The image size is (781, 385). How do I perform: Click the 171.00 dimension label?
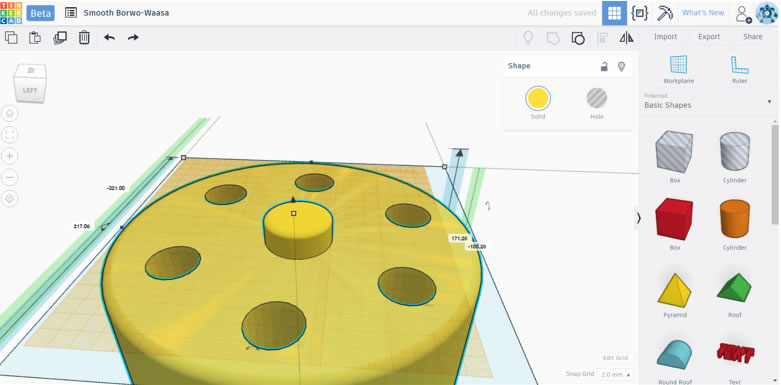(x=459, y=239)
